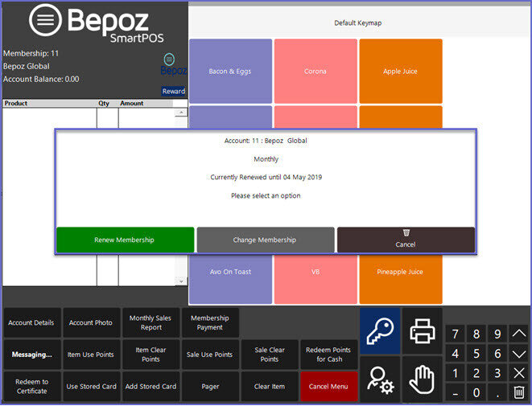532x406 pixels.
Task: Select the Bacon & Eggs product tile
Action: click(x=230, y=72)
